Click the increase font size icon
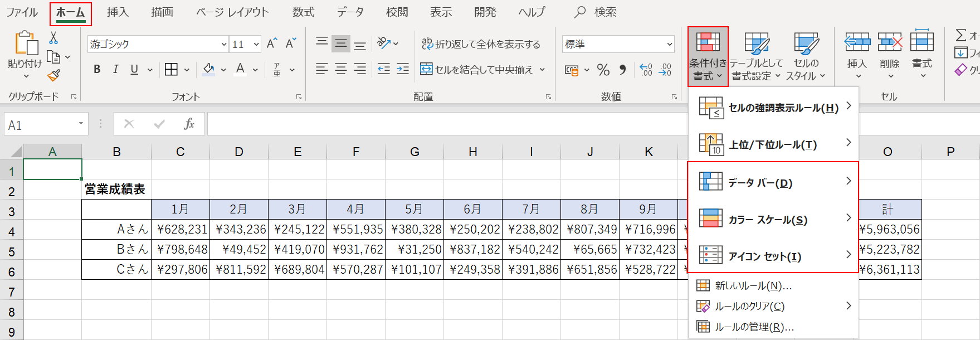980x340 pixels. coord(272,44)
